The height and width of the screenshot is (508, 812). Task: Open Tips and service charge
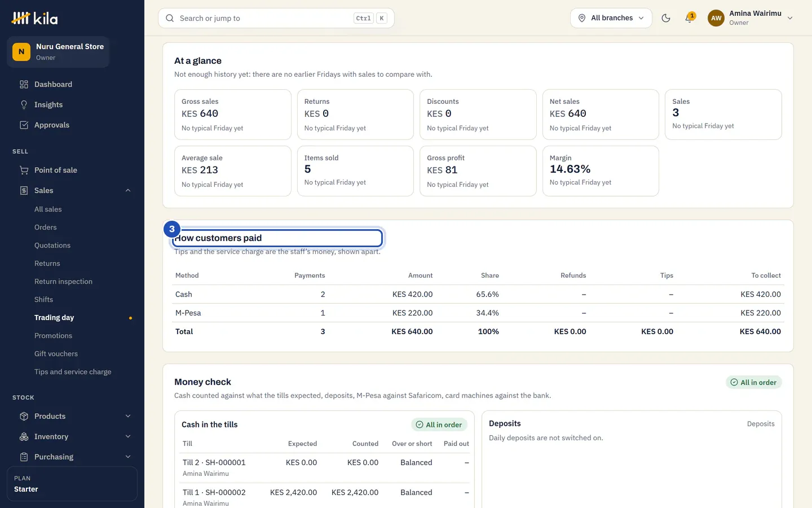click(73, 372)
